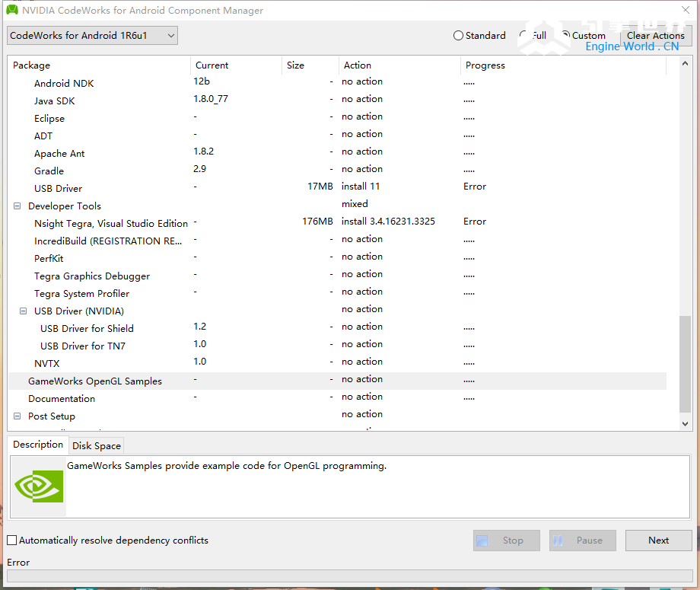This screenshot has width=700, height=590.
Task: Click the NVIDIA logo in the title bar
Action: [x=12, y=10]
